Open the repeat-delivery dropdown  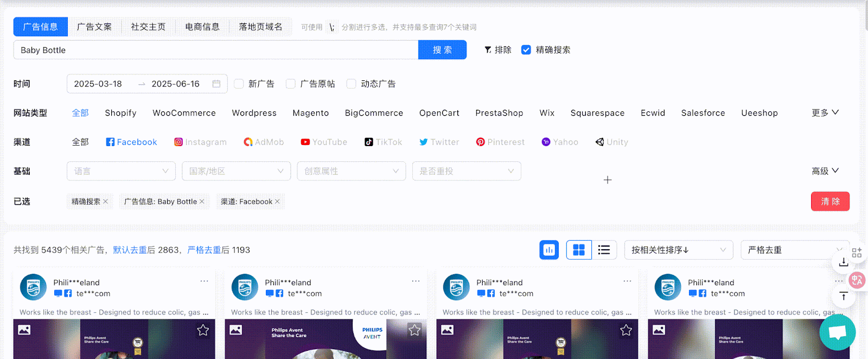[x=467, y=171]
